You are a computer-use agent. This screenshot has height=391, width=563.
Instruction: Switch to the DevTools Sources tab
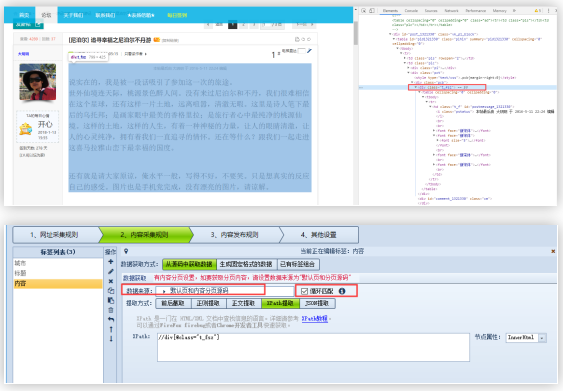tap(431, 11)
